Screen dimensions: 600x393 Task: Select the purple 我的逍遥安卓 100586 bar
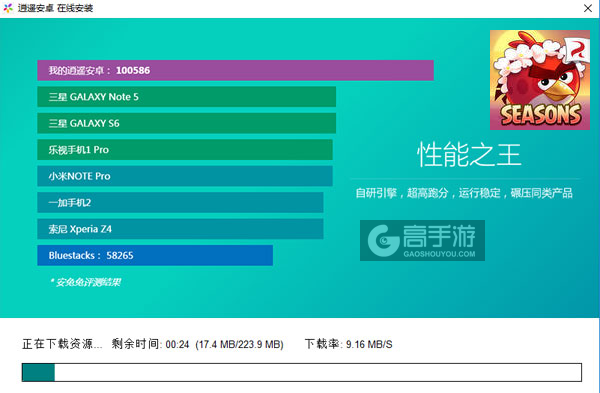pos(235,70)
